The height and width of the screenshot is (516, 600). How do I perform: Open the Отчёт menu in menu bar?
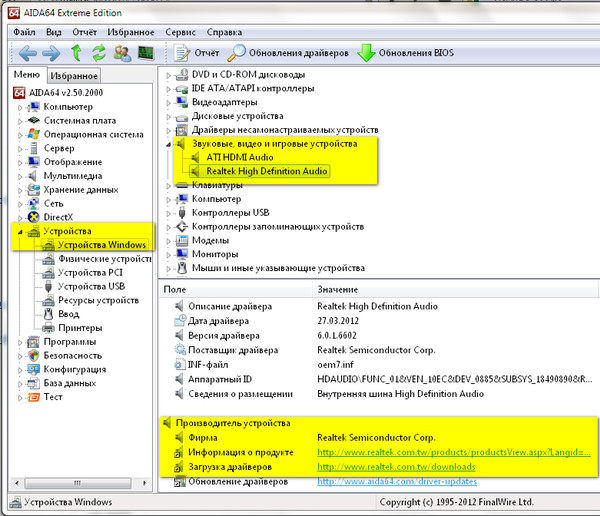pyautogui.click(x=85, y=32)
